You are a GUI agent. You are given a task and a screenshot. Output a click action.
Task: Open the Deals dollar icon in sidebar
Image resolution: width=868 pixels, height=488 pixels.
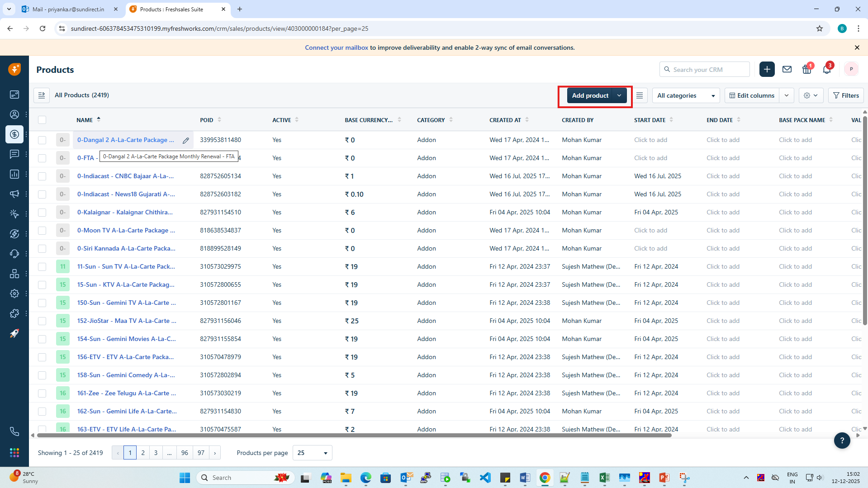(x=14, y=134)
